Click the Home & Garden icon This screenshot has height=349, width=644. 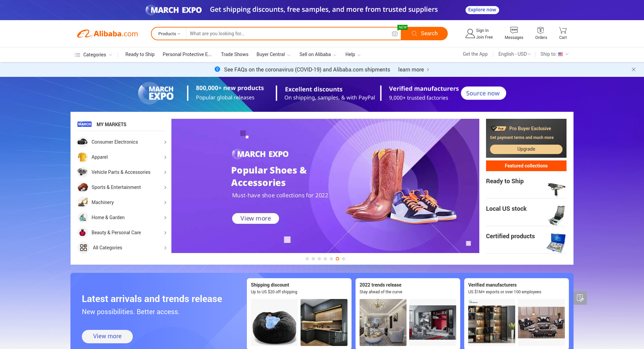point(83,217)
